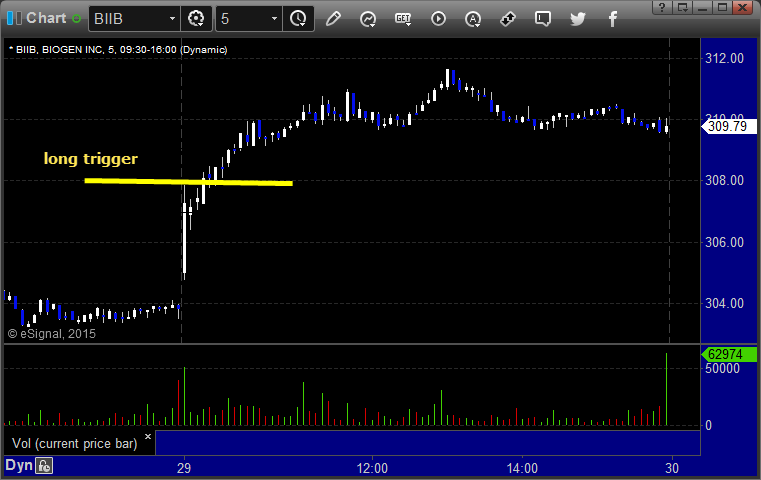Select the pencil drawing tools icon
Image resolution: width=761 pixels, height=480 pixels.
pos(333,19)
